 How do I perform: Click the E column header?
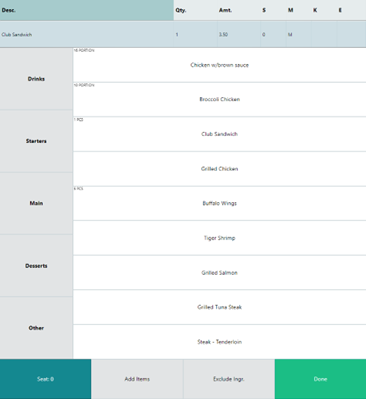coord(352,10)
